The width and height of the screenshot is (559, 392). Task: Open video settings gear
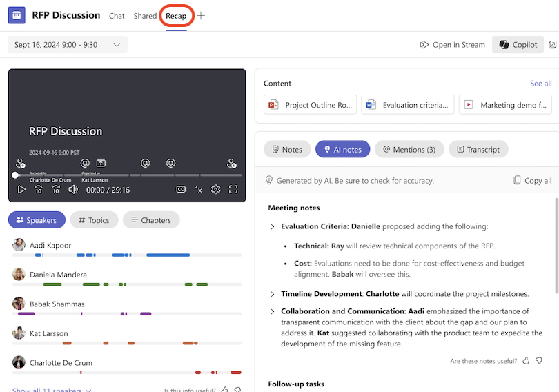216,189
